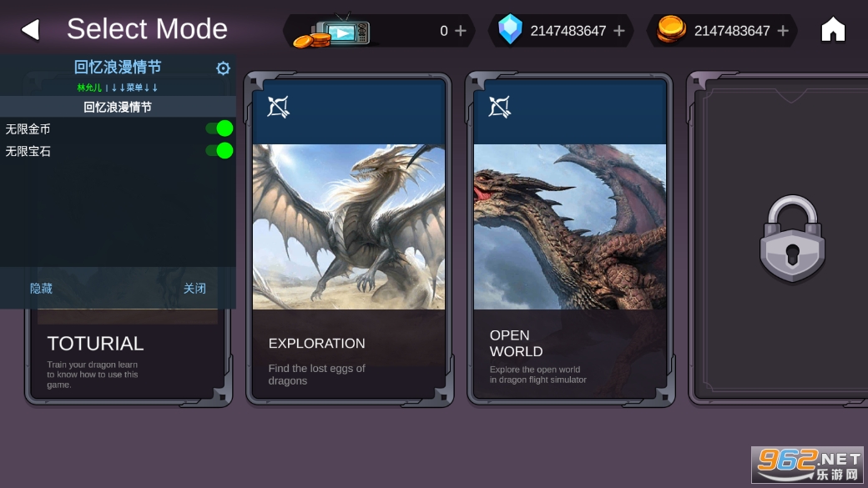Image resolution: width=868 pixels, height=488 pixels.
Task: Open the mod menu settings gear
Action: [223, 68]
